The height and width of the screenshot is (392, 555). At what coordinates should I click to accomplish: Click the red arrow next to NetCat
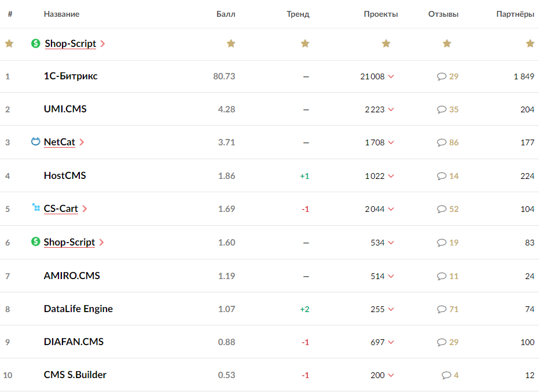coord(82,142)
